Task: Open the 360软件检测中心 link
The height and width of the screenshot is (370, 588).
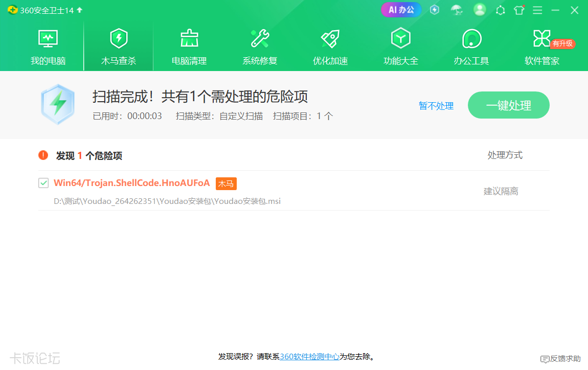Action: tap(309, 357)
